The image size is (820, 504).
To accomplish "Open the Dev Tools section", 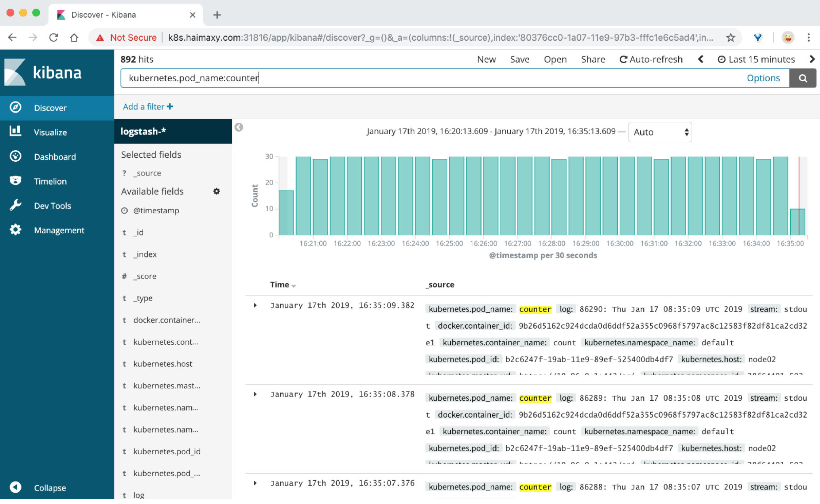I will (53, 205).
